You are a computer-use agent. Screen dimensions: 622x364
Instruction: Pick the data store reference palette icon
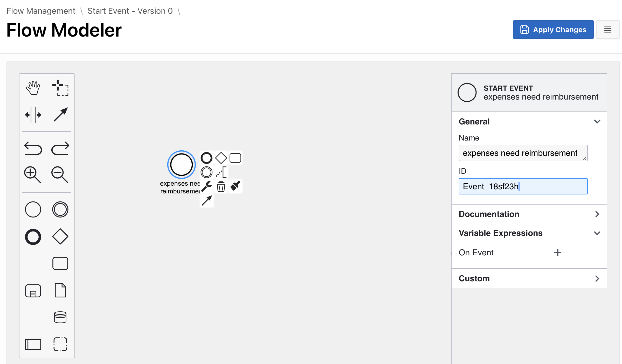click(60, 317)
